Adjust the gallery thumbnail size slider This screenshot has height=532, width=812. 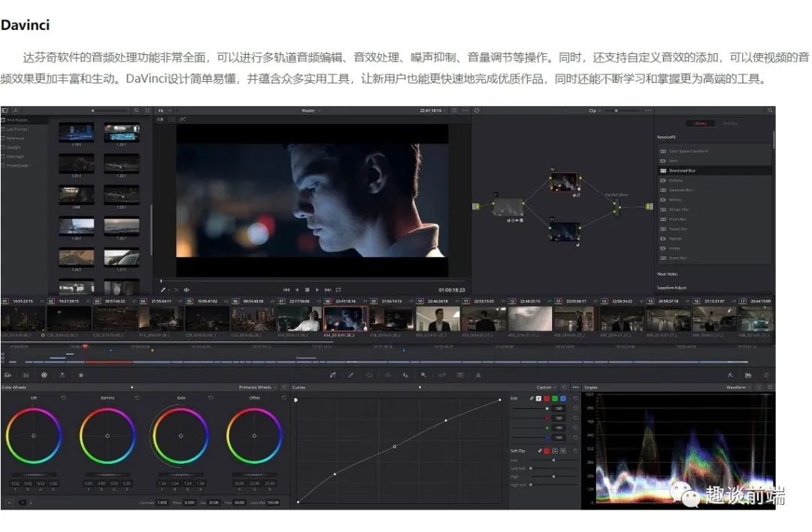pos(109,110)
